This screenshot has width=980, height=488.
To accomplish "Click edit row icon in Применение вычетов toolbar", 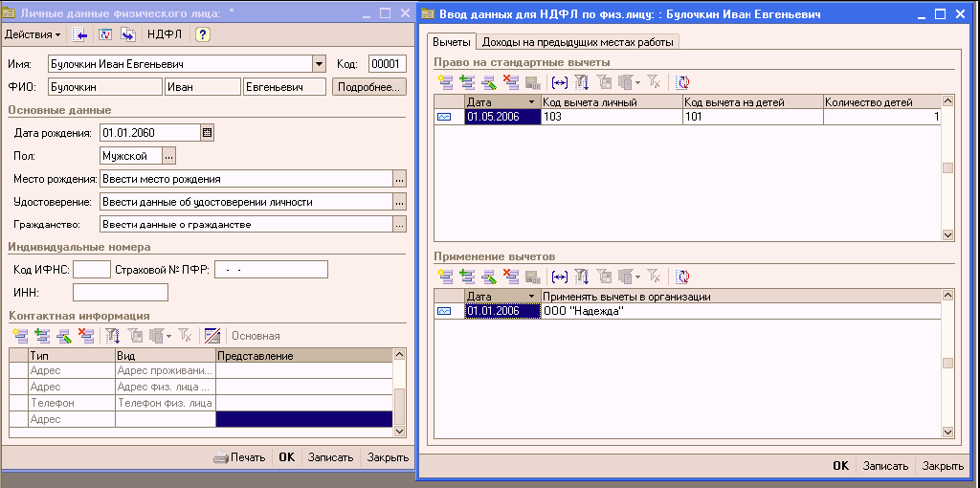I will (489, 277).
